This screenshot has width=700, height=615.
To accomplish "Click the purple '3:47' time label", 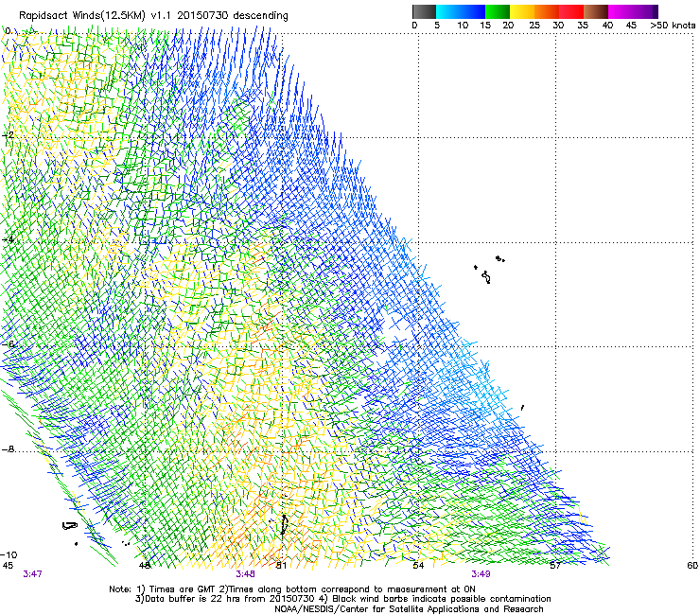I will coord(32,574).
